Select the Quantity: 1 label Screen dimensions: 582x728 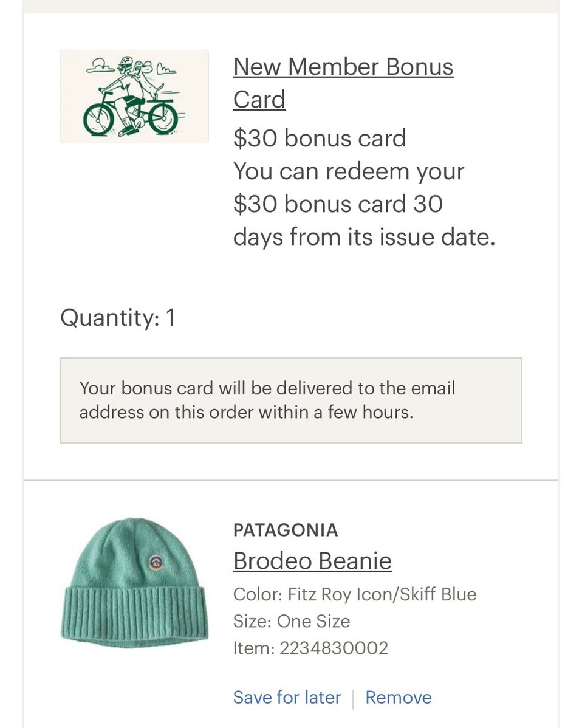point(118,318)
